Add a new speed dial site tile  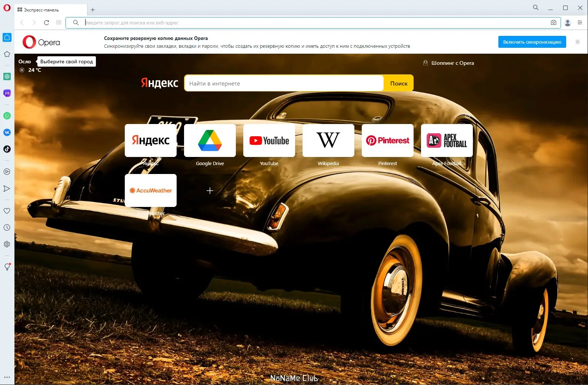pos(210,191)
